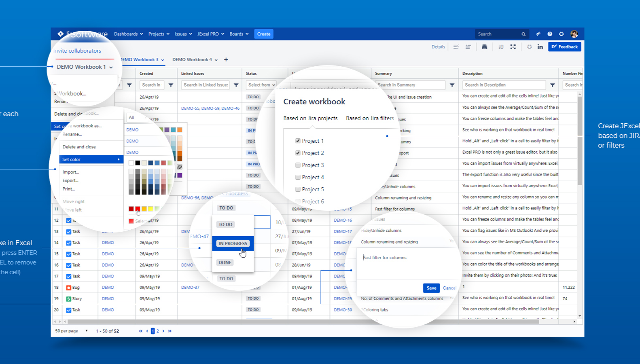Check the Project 5 checkbox
Image resolution: width=640 pixels, height=364 pixels.
[298, 189]
